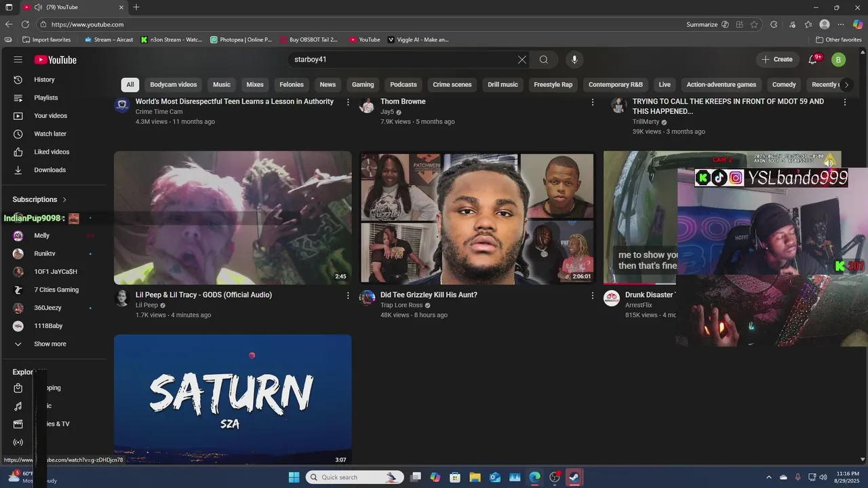Select the Mixes filter chip

255,85
